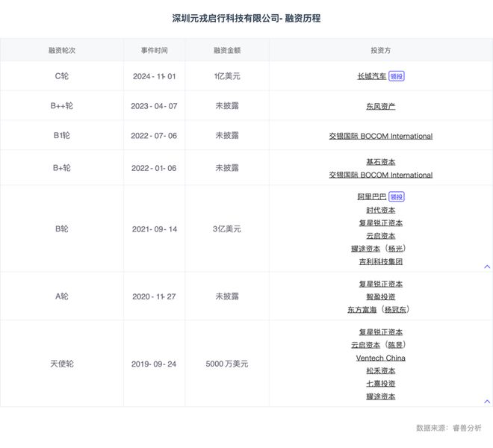This screenshot has height=448, width=493.
Task: Open investor link Ventech China
Action: [380, 358]
